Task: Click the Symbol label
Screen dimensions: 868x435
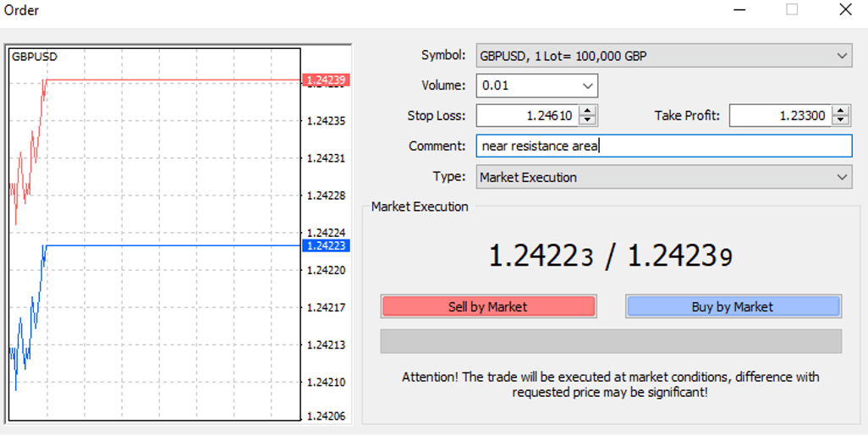Action: pyautogui.click(x=443, y=55)
